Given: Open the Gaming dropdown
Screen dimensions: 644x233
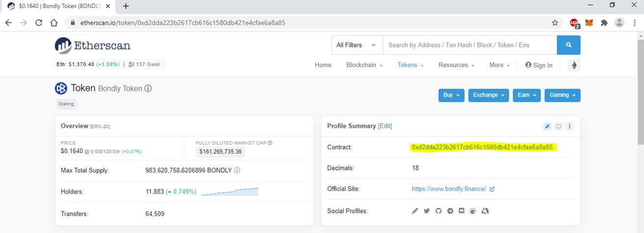Looking at the screenshot, I should pyautogui.click(x=563, y=95).
